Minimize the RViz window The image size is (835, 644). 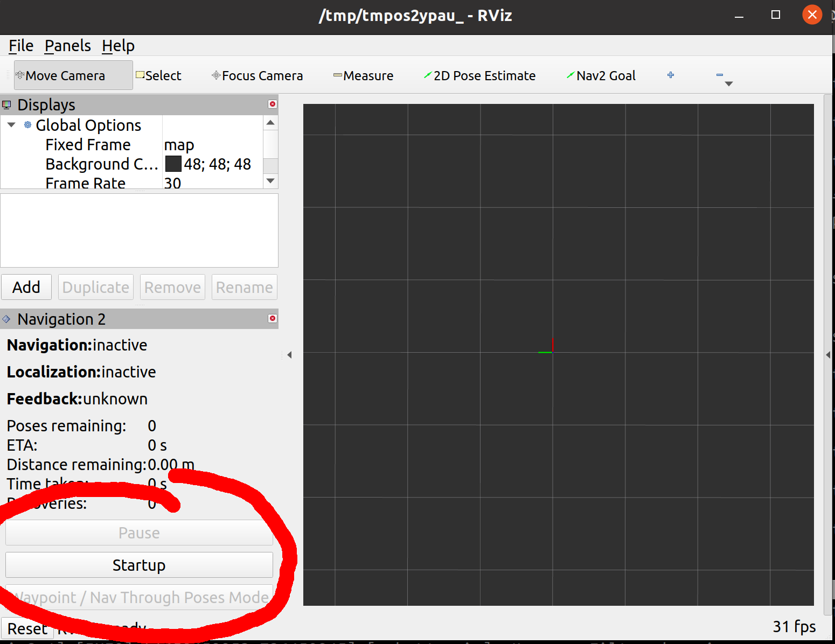pyautogui.click(x=739, y=16)
